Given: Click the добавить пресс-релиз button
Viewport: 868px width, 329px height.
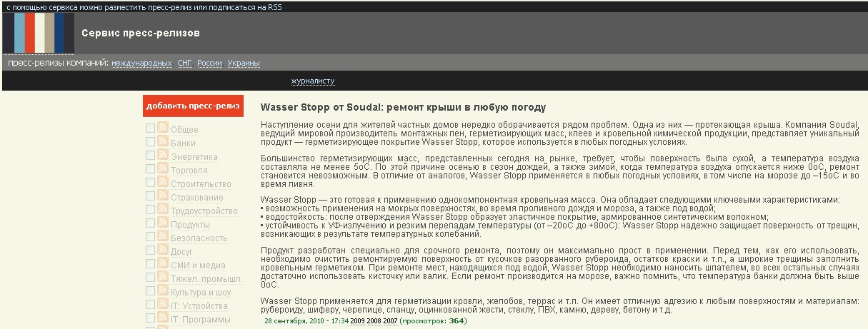Looking at the screenshot, I should pos(193,106).
